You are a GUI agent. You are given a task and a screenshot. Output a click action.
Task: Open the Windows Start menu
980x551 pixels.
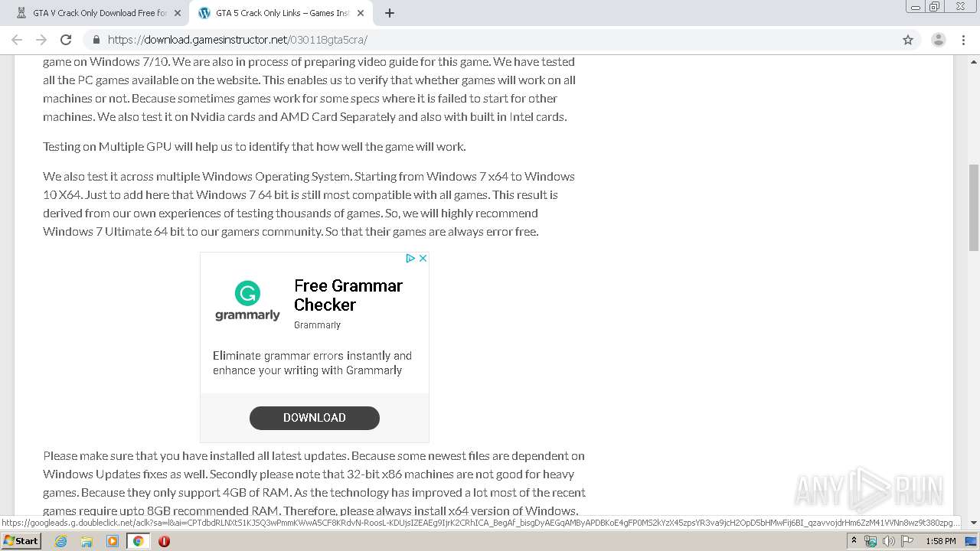click(21, 541)
